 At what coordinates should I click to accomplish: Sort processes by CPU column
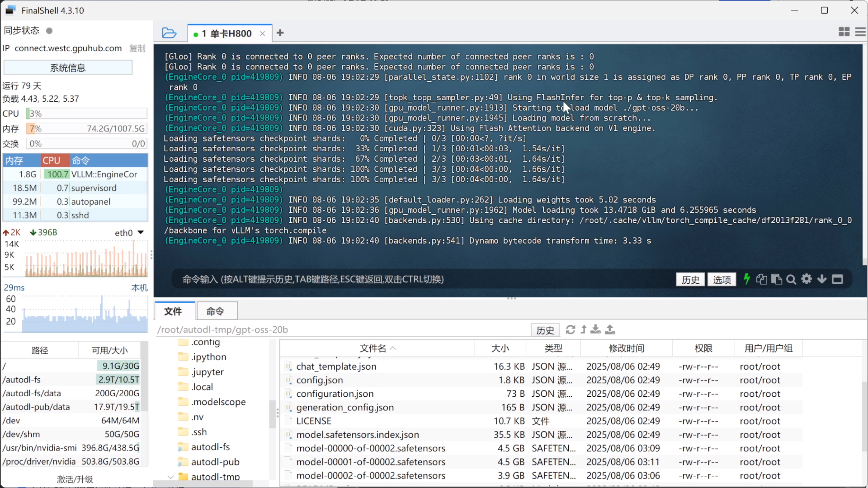pos(55,160)
